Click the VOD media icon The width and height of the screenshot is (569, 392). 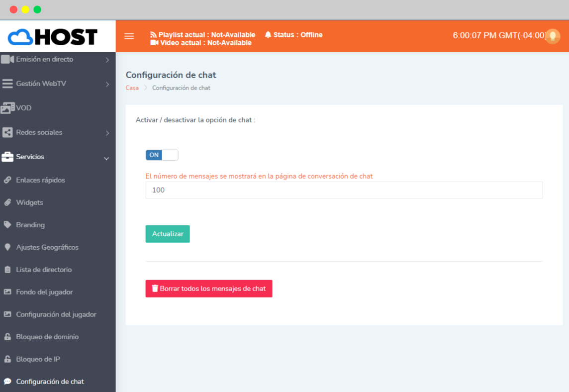(7, 108)
